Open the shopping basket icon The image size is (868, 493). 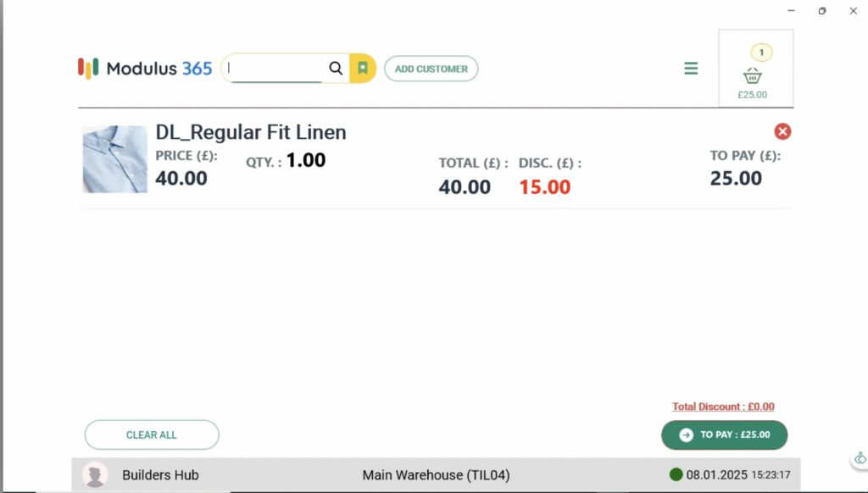coord(752,75)
